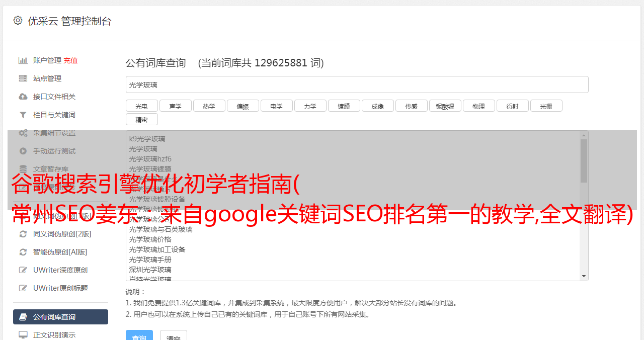Viewport: 644px width, 340px height.
Task: Select the 电学 tag button
Action: [x=276, y=106]
